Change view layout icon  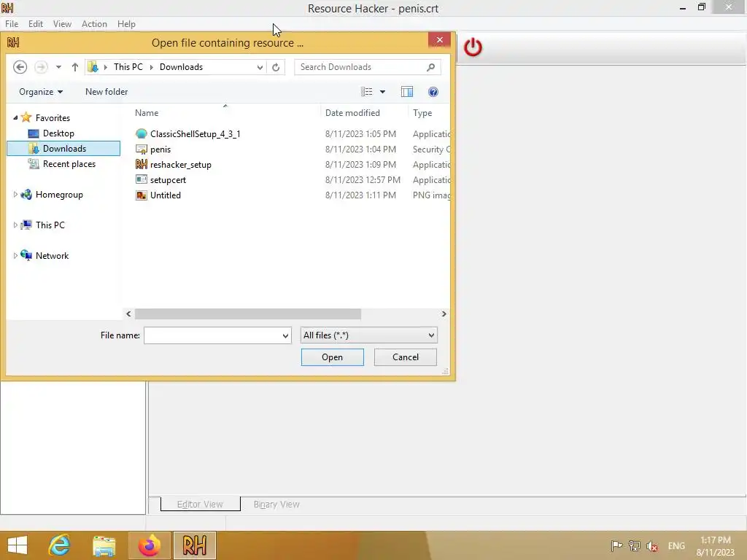point(366,91)
